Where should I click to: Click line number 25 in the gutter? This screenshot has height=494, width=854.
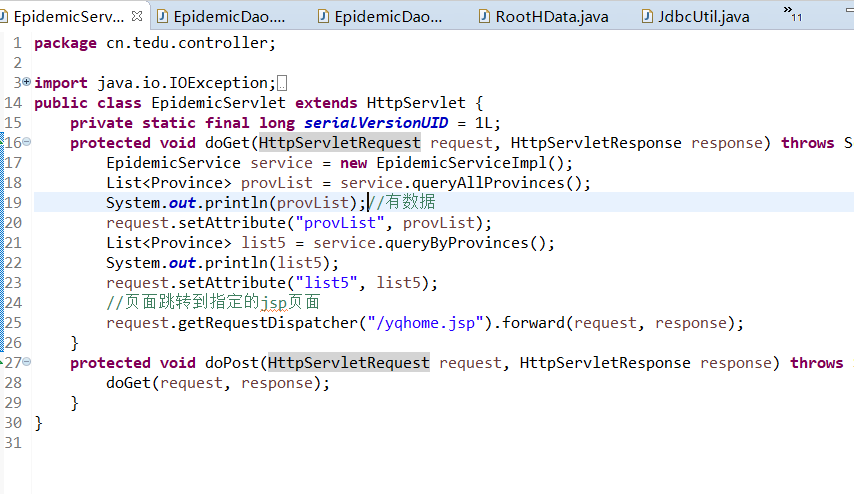click(x=13, y=323)
